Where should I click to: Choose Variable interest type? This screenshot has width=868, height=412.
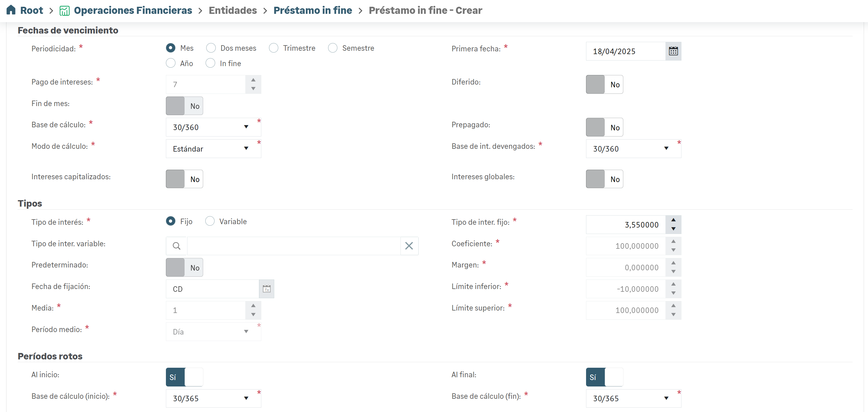(210, 221)
